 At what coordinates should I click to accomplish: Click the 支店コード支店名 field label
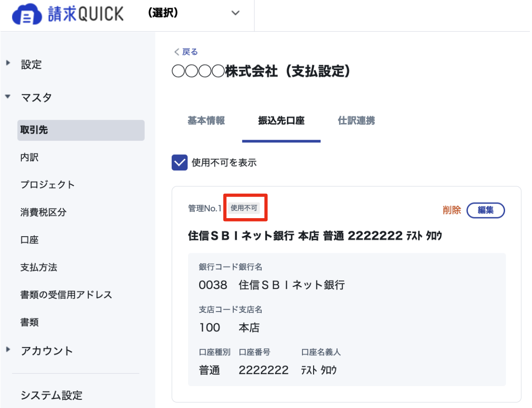click(x=231, y=309)
